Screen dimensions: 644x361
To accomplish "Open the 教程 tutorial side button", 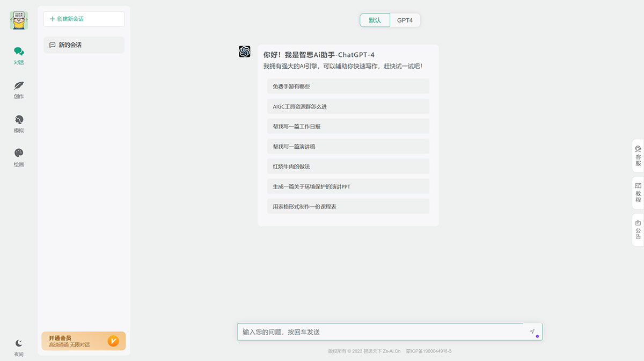I will pos(638,192).
